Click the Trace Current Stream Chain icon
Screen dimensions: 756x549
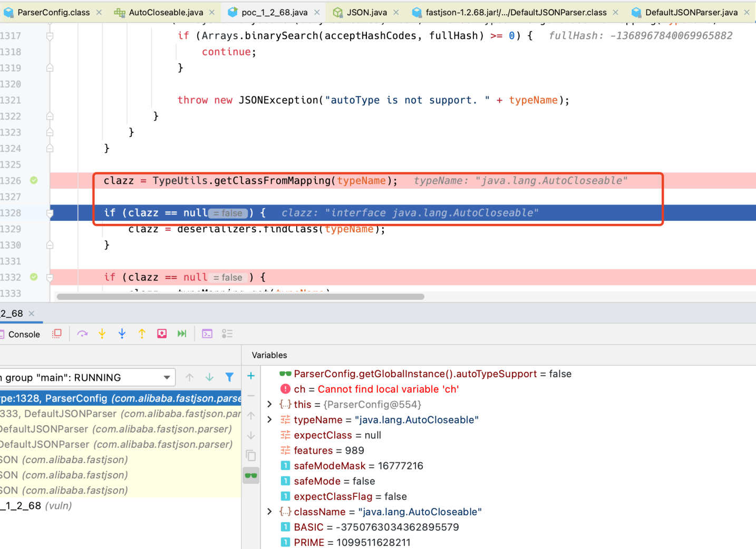227,334
